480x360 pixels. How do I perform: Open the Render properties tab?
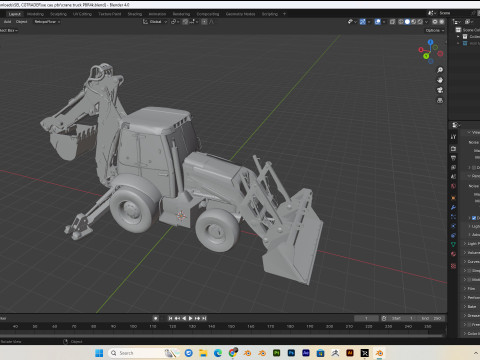[453, 148]
